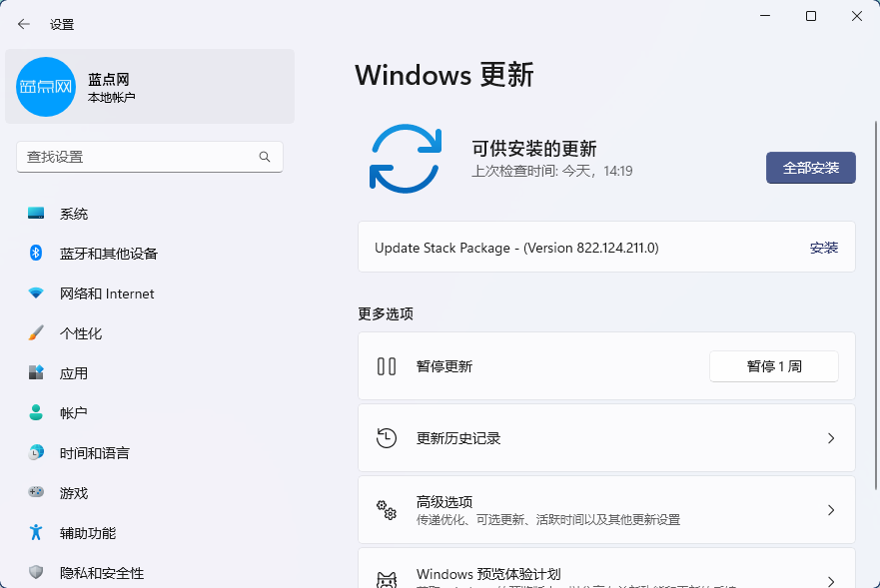
Task: Expand 更新历史记录 using its chevron arrow
Action: 830,438
